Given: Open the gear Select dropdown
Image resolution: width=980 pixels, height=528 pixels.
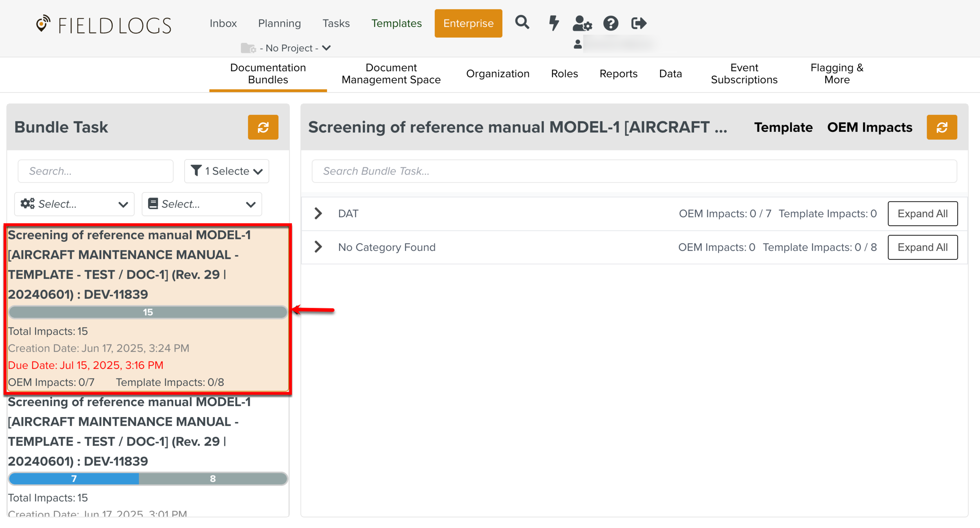Looking at the screenshot, I should (x=74, y=204).
